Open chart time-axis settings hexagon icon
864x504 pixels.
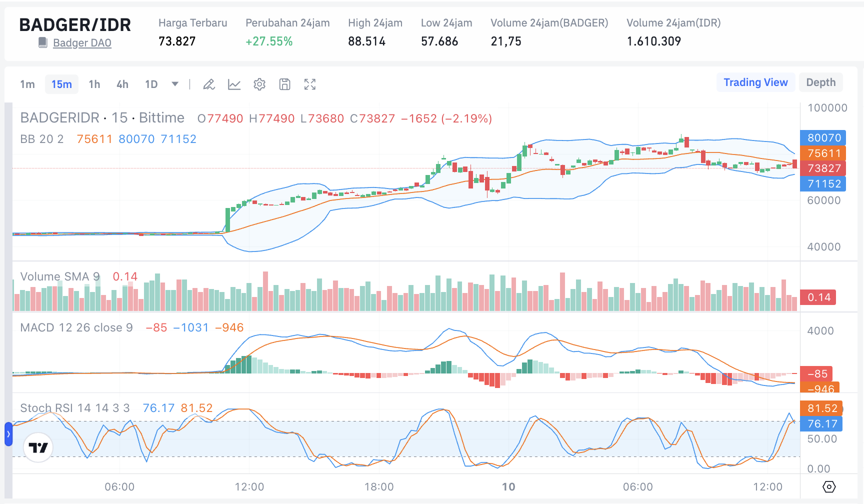(829, 486)
